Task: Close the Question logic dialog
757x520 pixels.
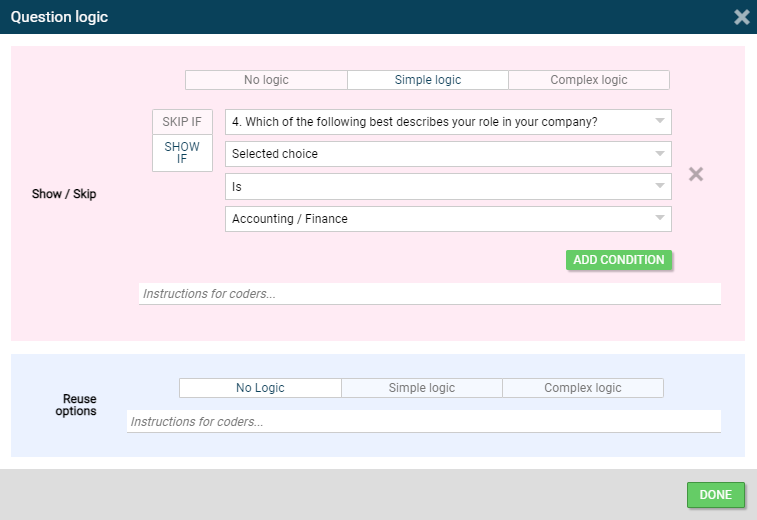Action: point(741,17)
